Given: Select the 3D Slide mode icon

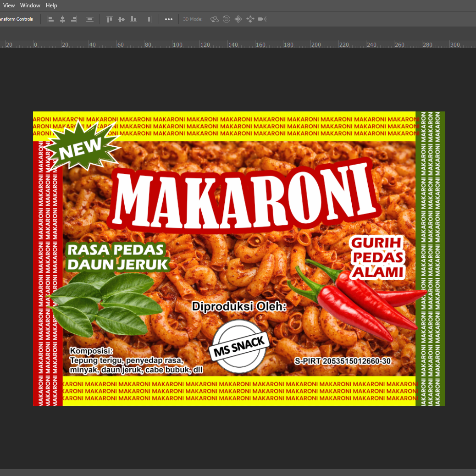Looking at the screenshot, I should pos(250,19).
